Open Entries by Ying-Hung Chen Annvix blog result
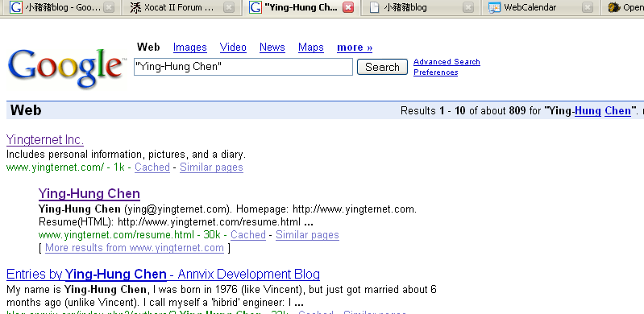This screenshot has width=644, height=314. 163,274
